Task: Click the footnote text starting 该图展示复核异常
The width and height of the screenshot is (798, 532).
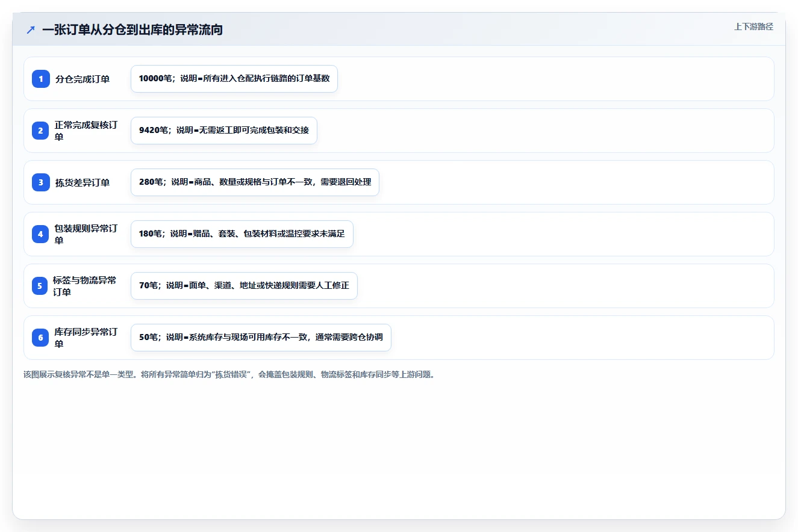Action: tap(229, 374)
